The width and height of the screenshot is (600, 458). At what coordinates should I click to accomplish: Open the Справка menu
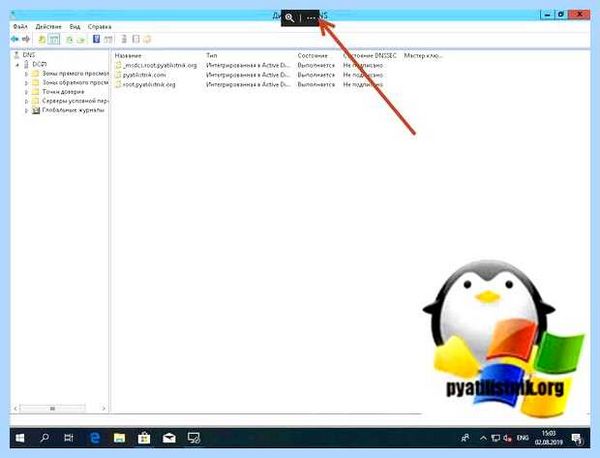coord(99,27)
